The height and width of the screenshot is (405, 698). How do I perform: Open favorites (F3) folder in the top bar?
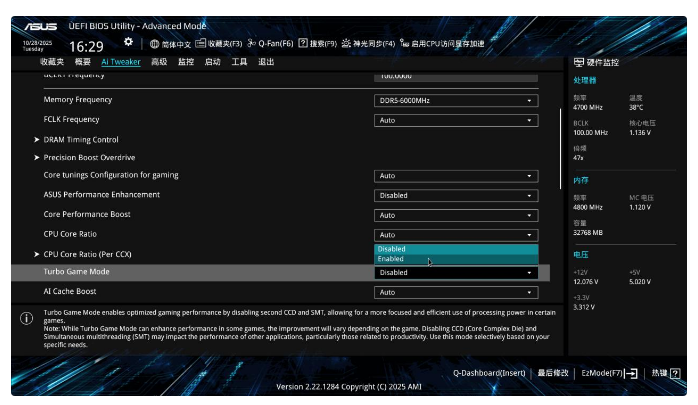pos(201,44)
